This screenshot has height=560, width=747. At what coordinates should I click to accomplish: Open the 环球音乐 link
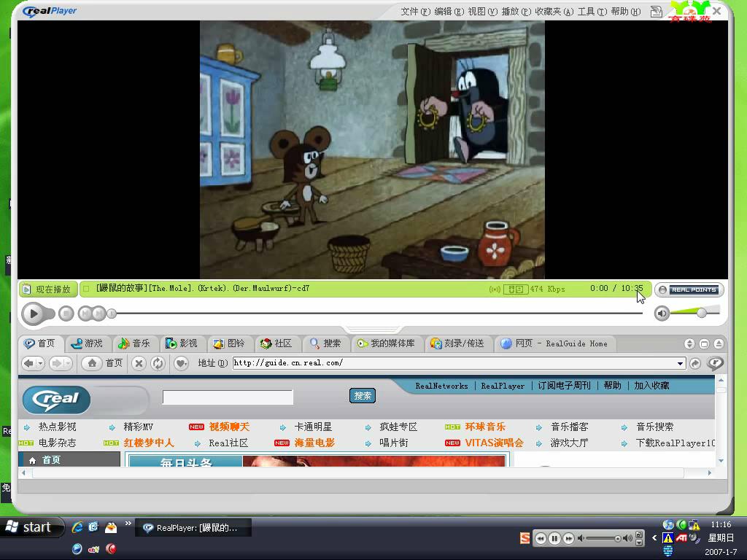pos(485,427)
